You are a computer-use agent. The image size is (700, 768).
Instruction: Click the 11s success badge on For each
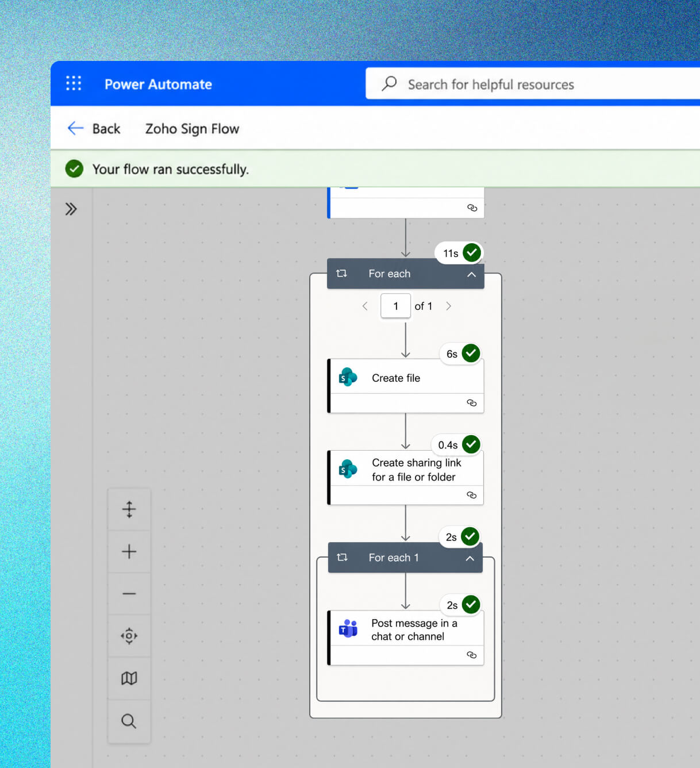click(x=459, y=253)
